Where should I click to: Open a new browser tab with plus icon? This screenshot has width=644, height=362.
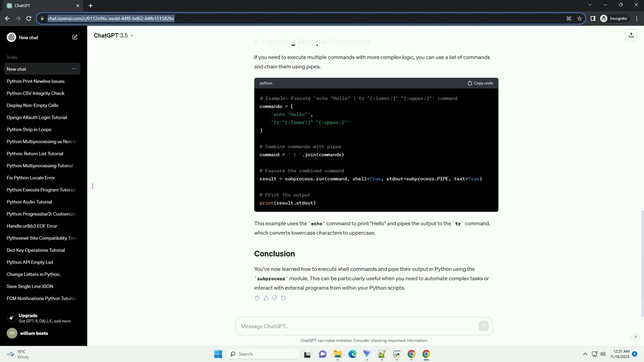[x=91, y=6]
